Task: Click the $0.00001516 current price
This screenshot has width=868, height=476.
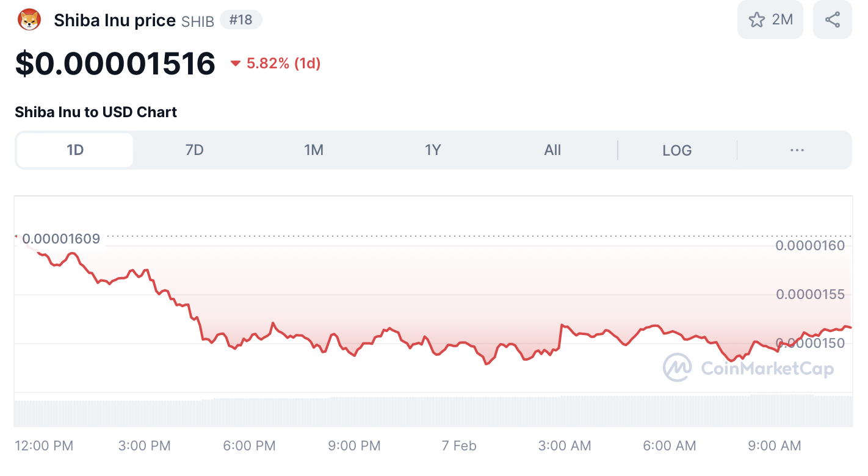Action: point(115,63)
